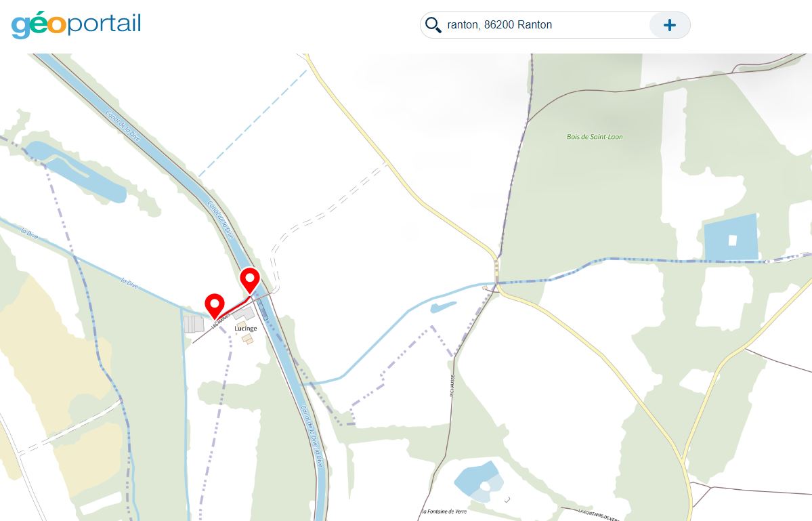The image size is (812, 521).
Task: Click the Bois de Saint-Laon label
Action: (x=595, y=137)
